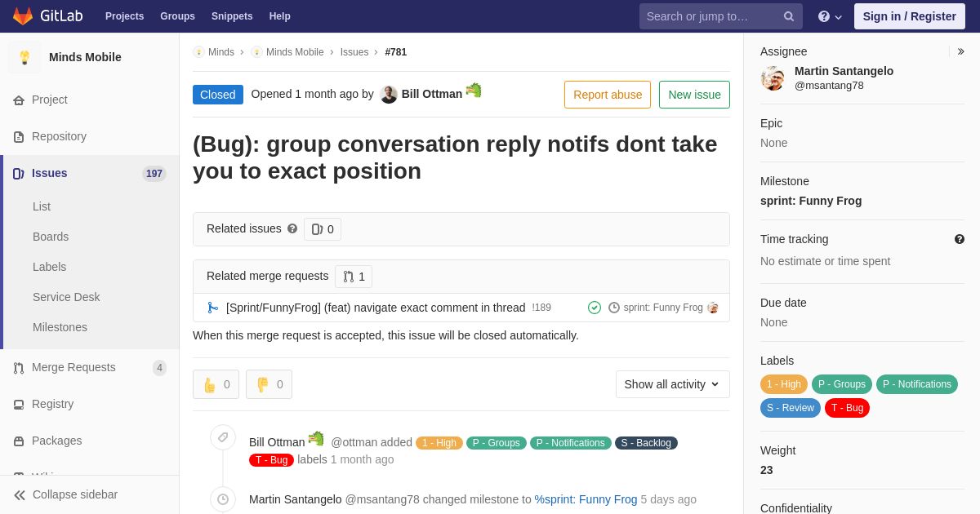Click label icon in activity timeline
980x514 pixels.
[x=223, y=437]
